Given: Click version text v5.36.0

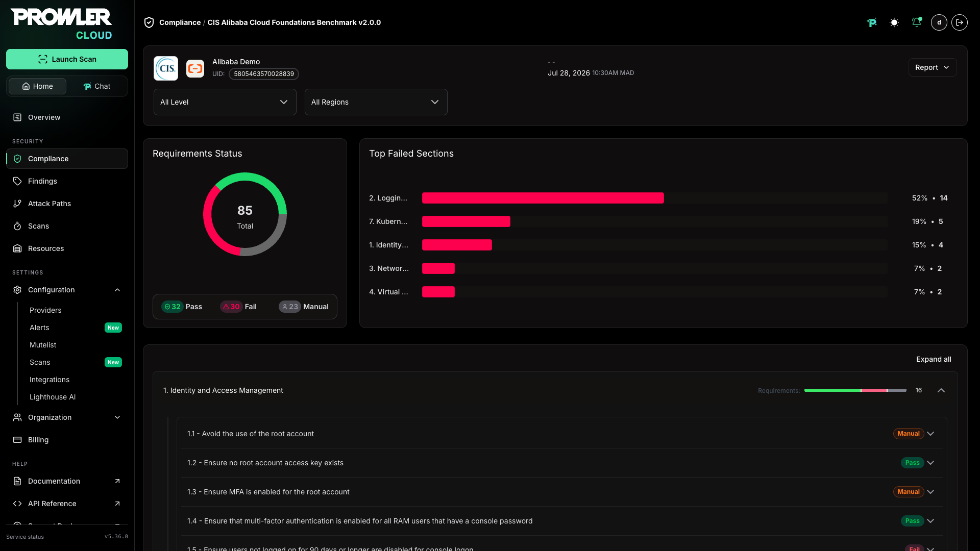Looking at the screenshot, I should coord(116,537).
